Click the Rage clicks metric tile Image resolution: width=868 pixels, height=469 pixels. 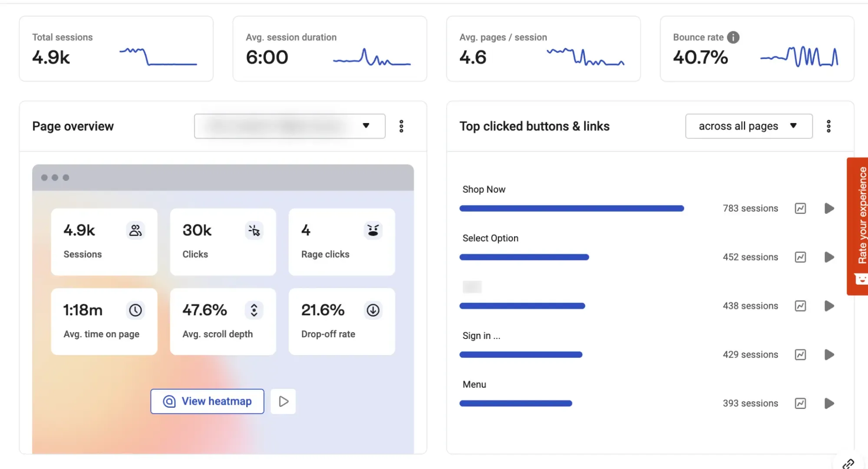click(341, 242)
